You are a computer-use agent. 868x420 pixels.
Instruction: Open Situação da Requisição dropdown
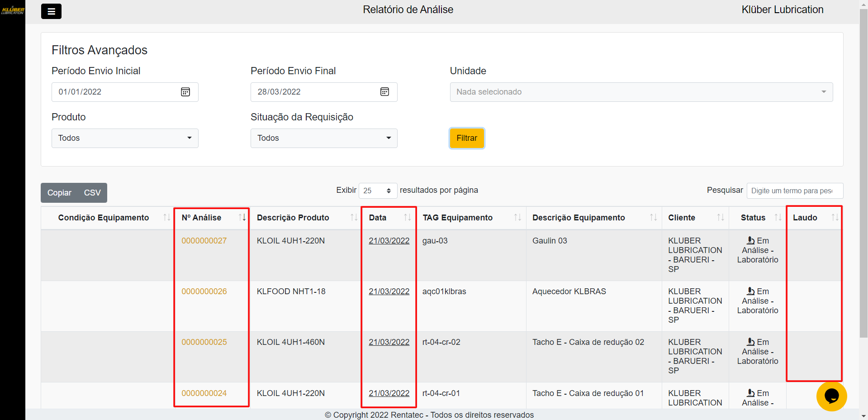[324, 138]
